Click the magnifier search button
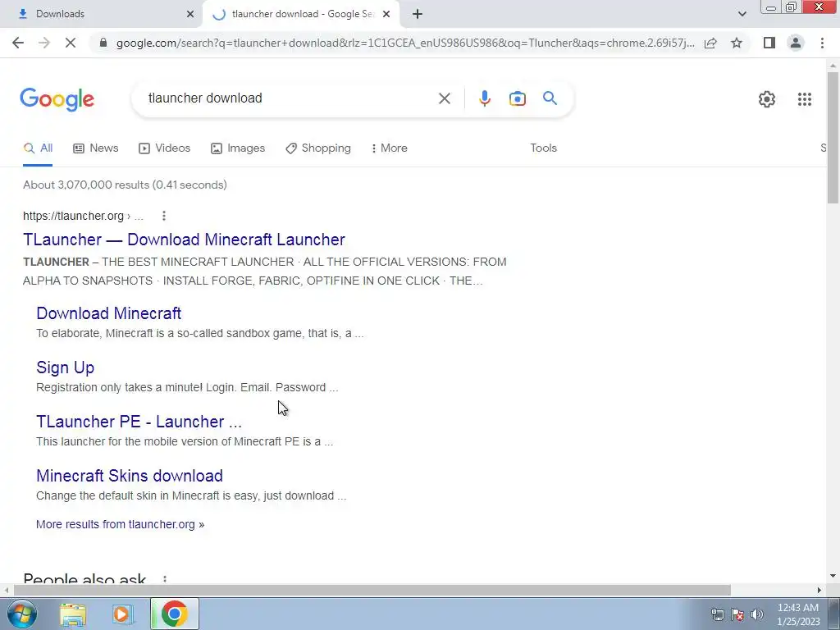 tap(550, 98)
